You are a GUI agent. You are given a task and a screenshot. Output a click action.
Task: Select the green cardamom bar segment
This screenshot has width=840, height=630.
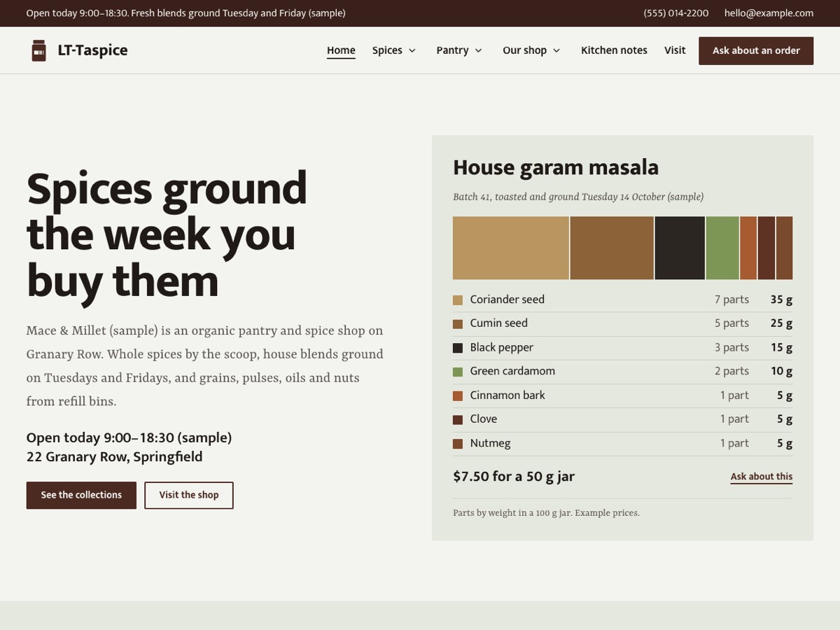tap(722, 248)
